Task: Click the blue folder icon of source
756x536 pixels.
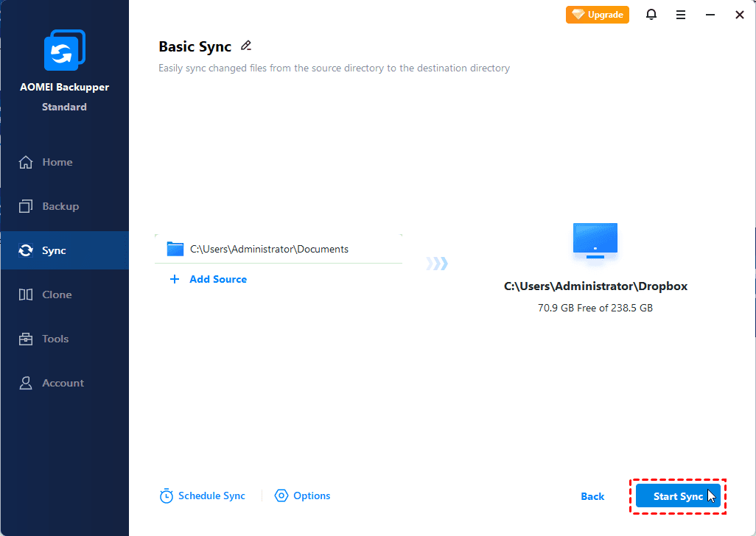Action: point(175,249)
